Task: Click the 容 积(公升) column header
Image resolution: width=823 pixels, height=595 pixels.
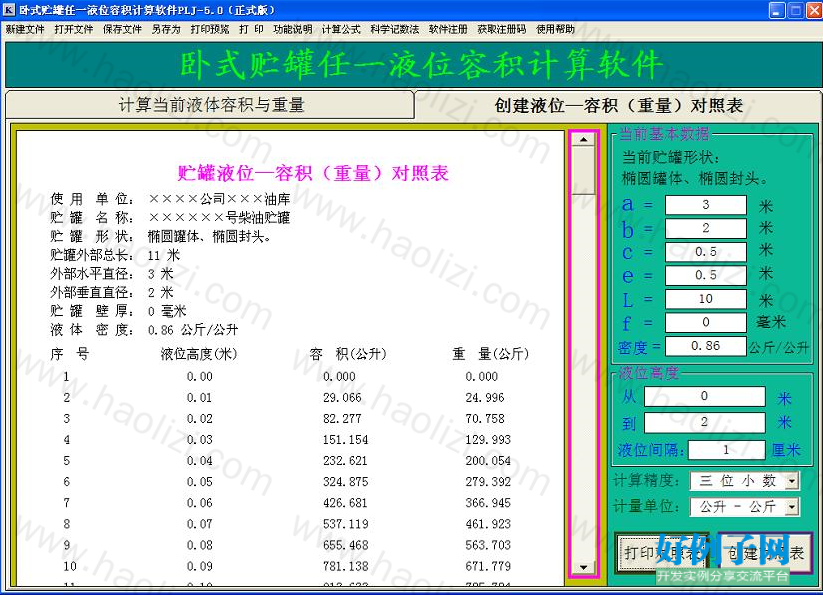Action: coord(348,354)
